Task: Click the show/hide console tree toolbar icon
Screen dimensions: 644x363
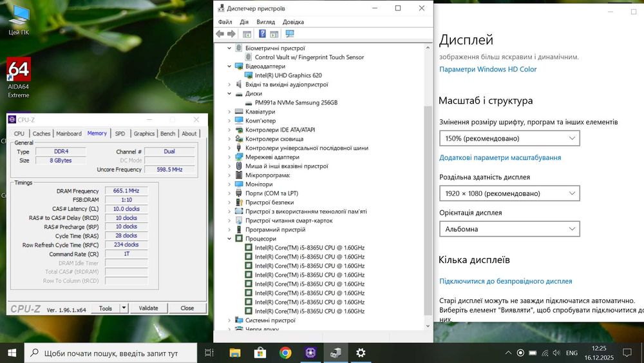Action: 247,34
